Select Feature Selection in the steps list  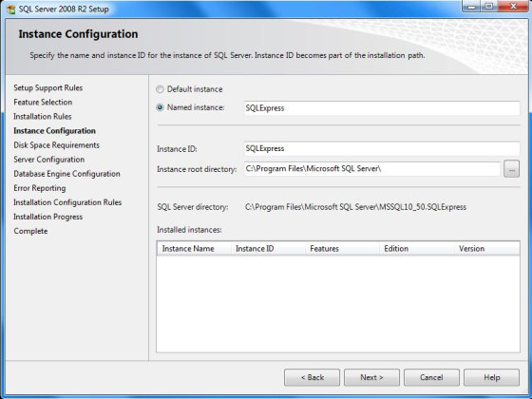(43, 103)
